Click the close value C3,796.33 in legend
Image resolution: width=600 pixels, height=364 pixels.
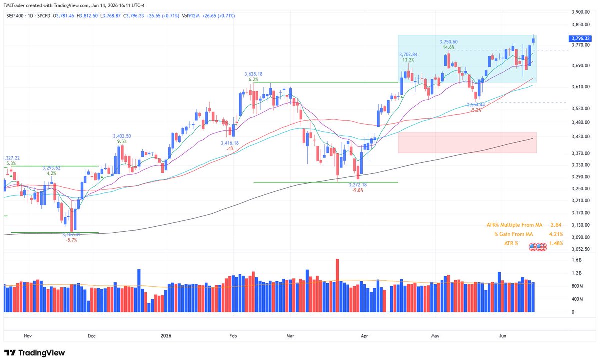coord(135,16)
